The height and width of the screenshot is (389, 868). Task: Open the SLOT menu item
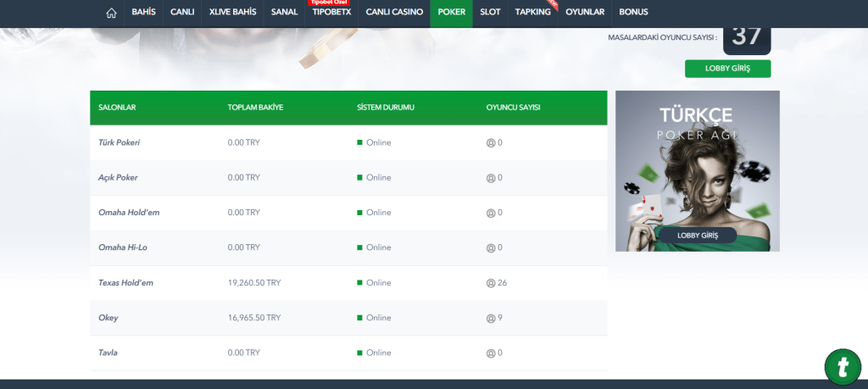pos(489,13)
